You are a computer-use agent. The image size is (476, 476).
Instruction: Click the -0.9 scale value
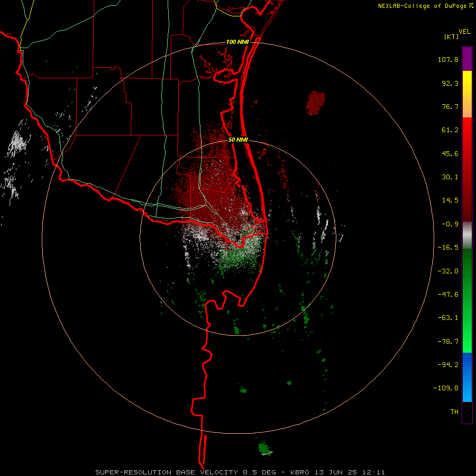click(450, 224)
